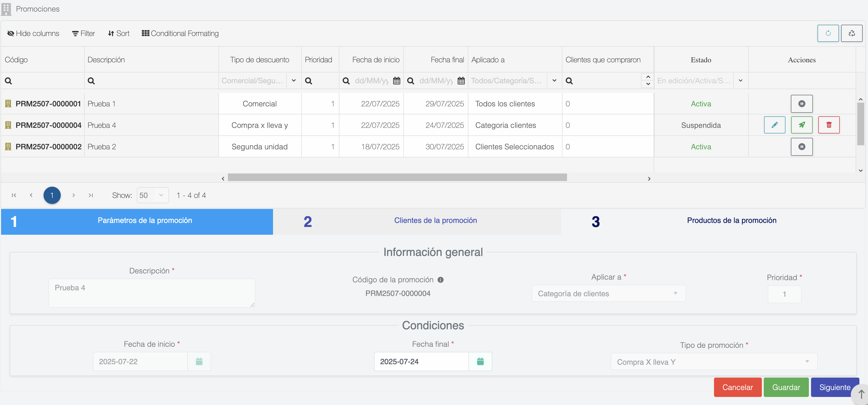Open the Sort tool

click(x=119, y=33)
